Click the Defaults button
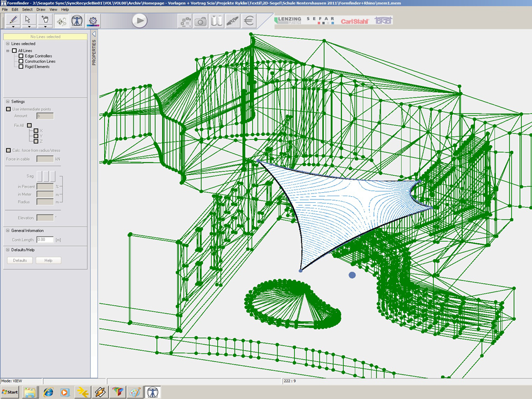This screenshot has height=399, width=532. point(20,260)
